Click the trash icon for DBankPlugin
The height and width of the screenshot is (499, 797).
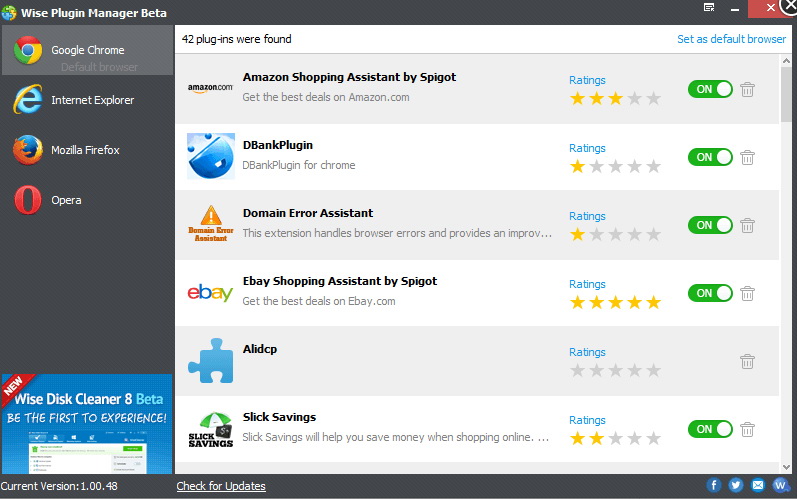[x=747, y=157]
